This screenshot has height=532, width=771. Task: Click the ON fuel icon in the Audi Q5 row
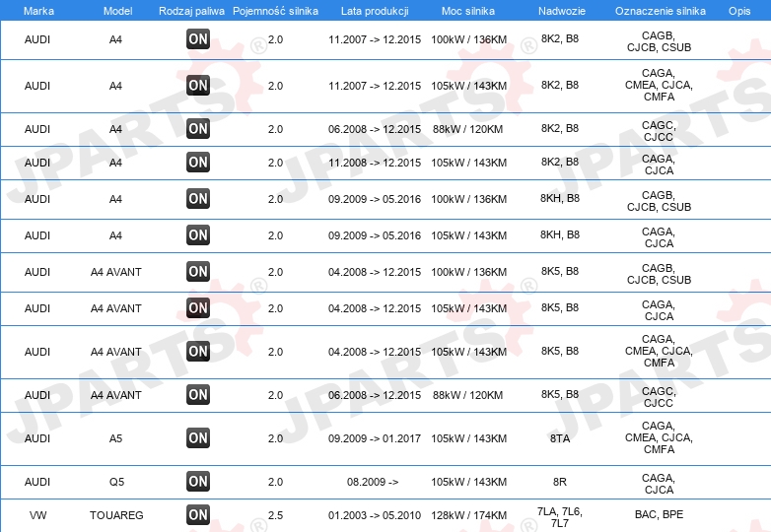pos(198,482)
